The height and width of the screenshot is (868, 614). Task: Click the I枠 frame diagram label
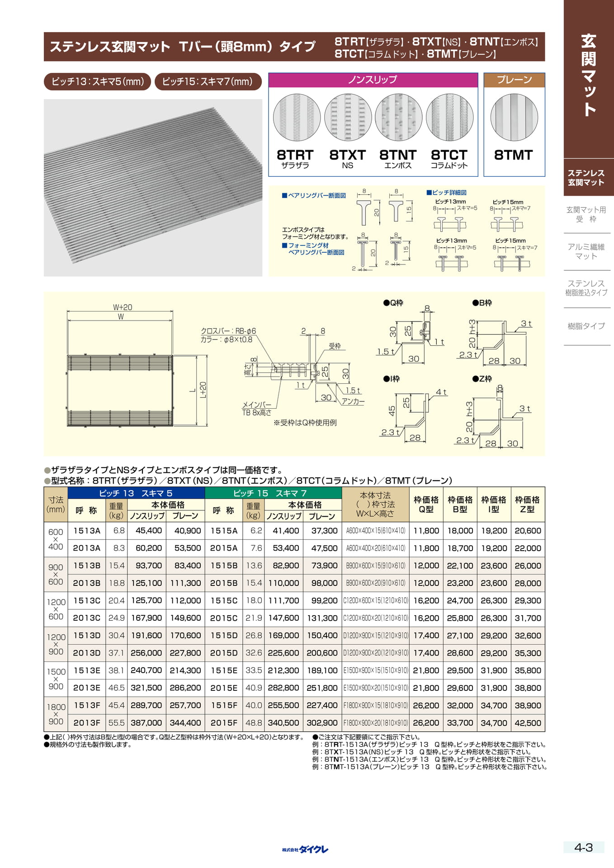coord(392,379)
